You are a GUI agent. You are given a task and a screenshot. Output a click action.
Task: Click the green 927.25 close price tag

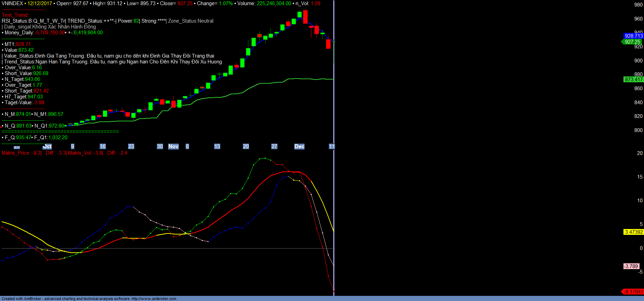(632, 42)
